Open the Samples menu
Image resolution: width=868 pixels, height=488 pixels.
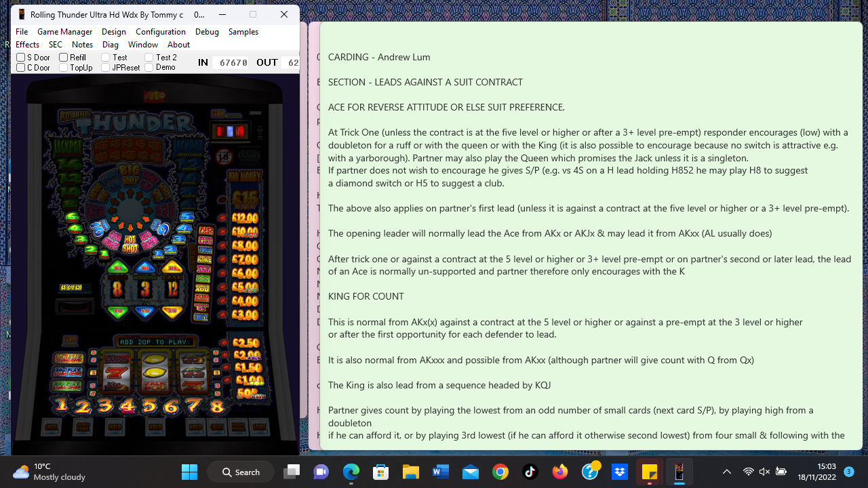click(243, 32)
